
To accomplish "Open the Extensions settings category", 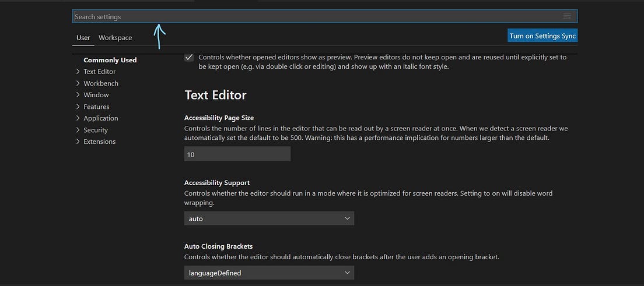I will pos(100,142).
